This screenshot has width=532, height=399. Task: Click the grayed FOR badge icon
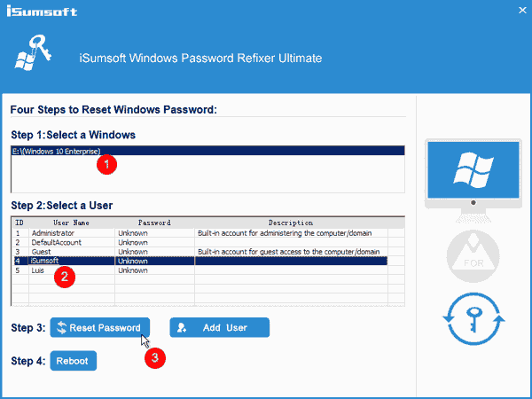point(473,256)
